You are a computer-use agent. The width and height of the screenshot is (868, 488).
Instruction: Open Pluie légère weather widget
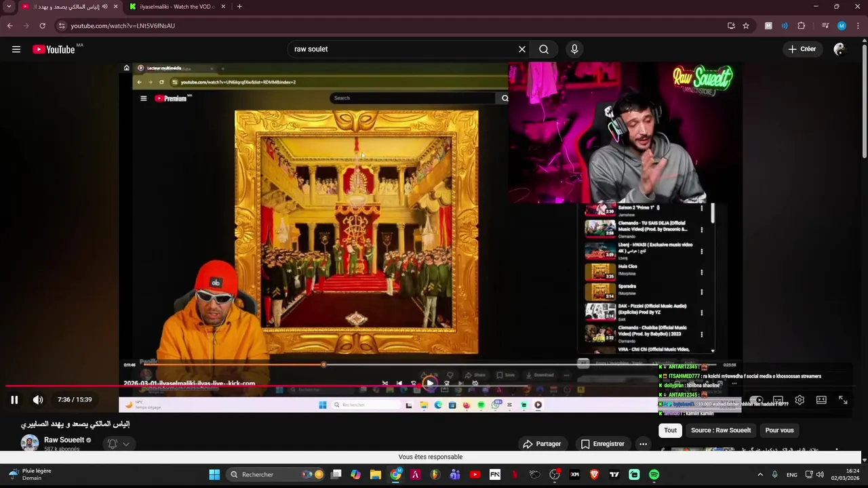coord(31,474)
